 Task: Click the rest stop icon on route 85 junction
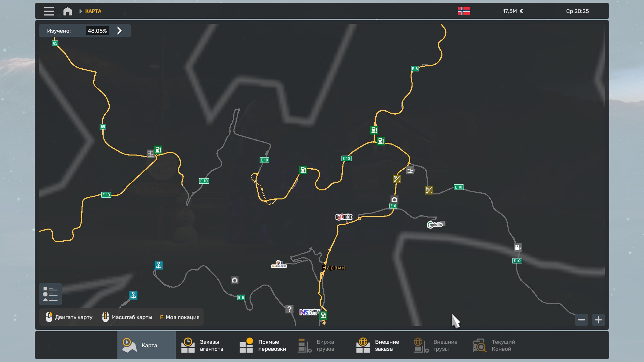[151, 154]
